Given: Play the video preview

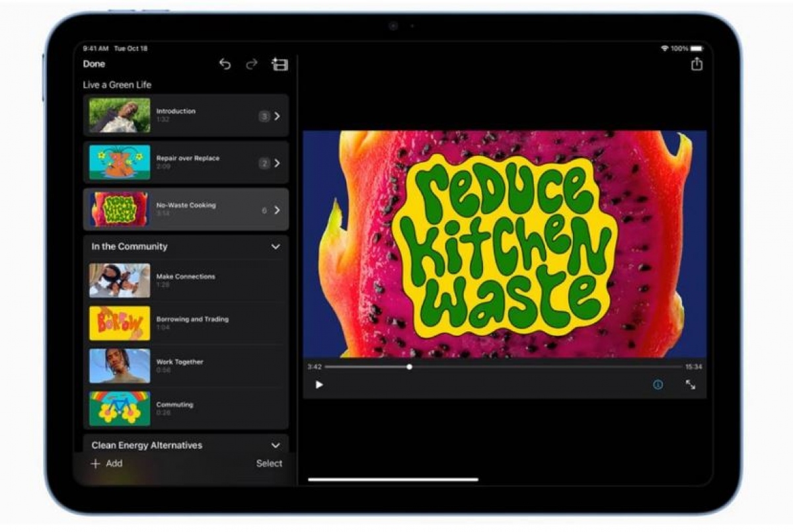Looking at the screenshot, I should (x=319, y=385).
